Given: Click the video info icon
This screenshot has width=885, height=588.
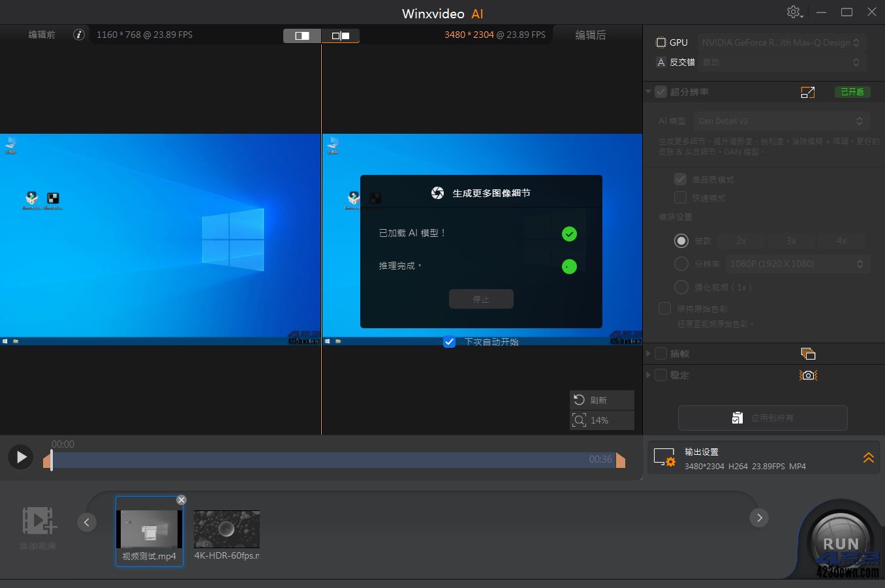Looking at the screenshot, I should coord(79,35).
